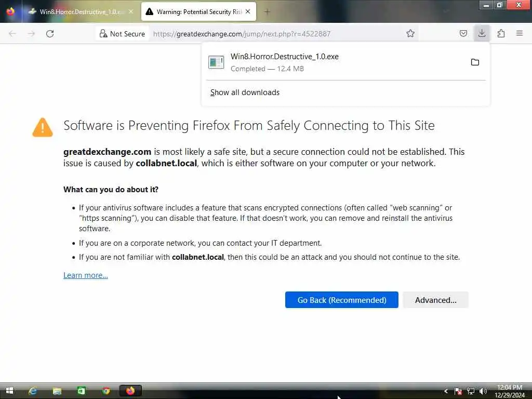This screenshot has width=532, height=399.
Task: Open the Pocket save icon
Action: coord(463,33)
